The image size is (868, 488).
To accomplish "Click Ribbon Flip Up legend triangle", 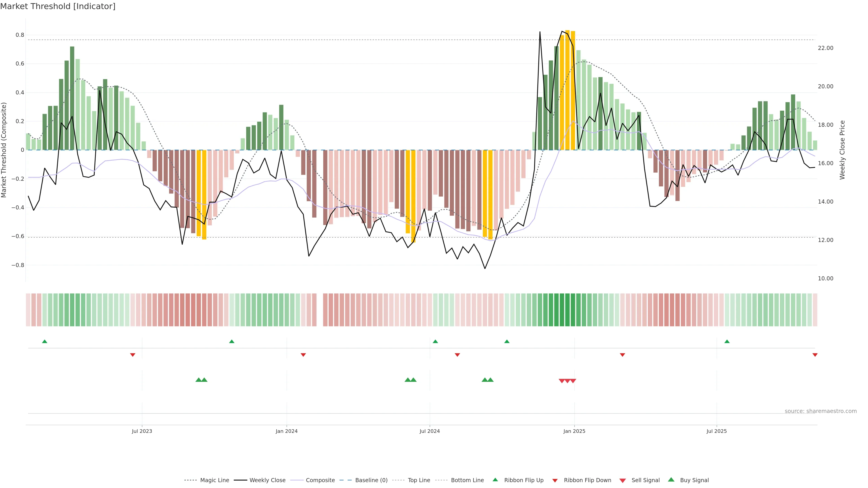I will (x=495, y=480).
